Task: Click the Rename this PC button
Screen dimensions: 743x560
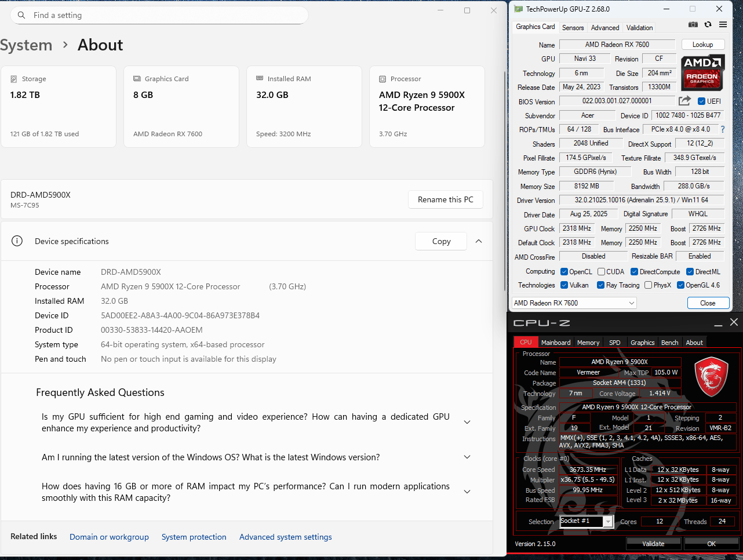Action: (x=446, y=199)
